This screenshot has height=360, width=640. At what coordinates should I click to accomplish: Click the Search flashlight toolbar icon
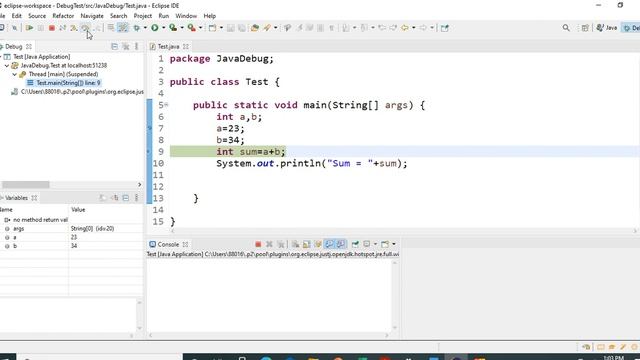click(267, 28)
